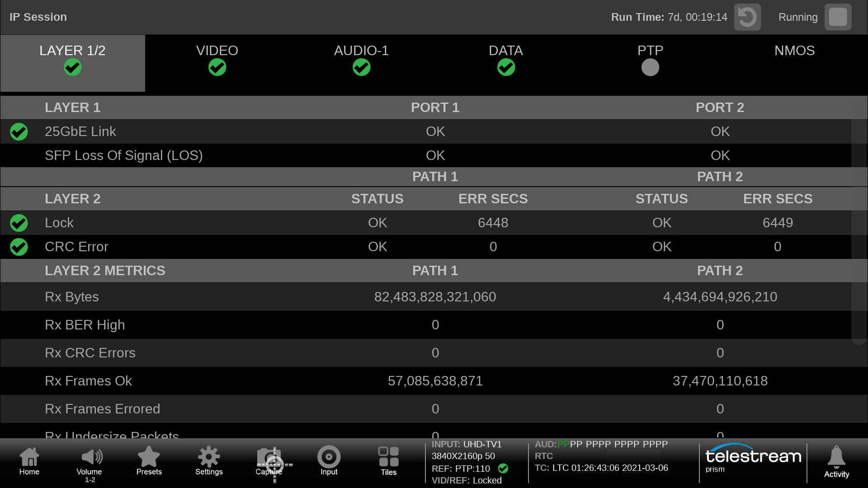Switch to the AUDIO-1 tab
Viewport: 868px width, 488px height.
tap(361, 60)
